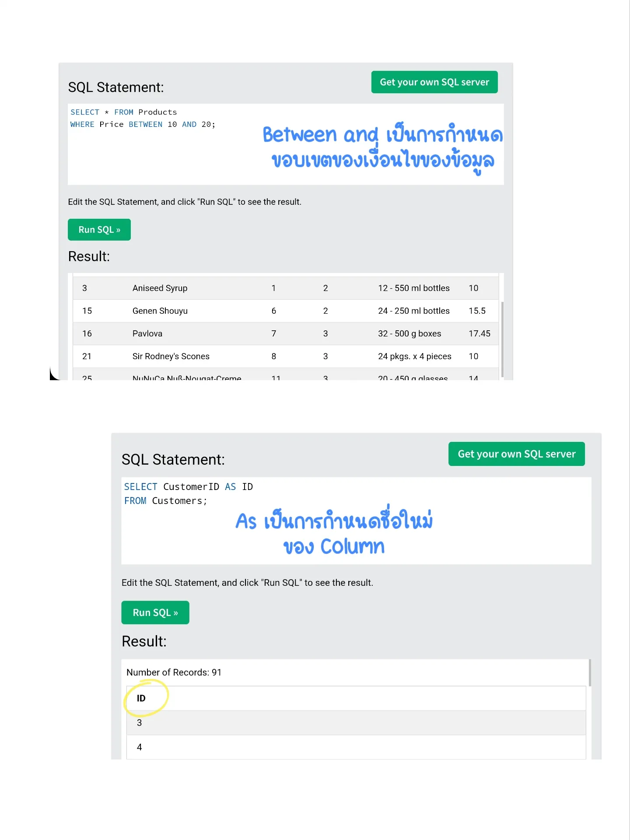Select the Sir Rodney's Scones row
This screenshot has height=840, width=630.
286,357
